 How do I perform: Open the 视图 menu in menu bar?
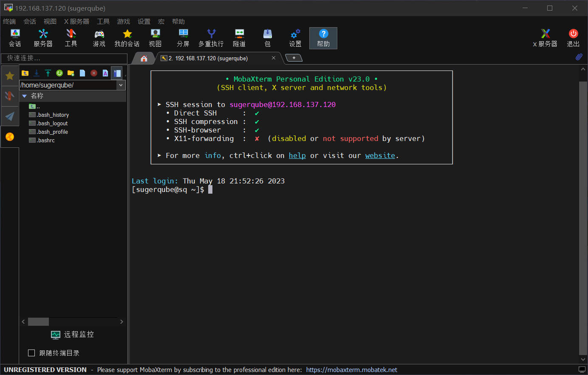(50, 22)
